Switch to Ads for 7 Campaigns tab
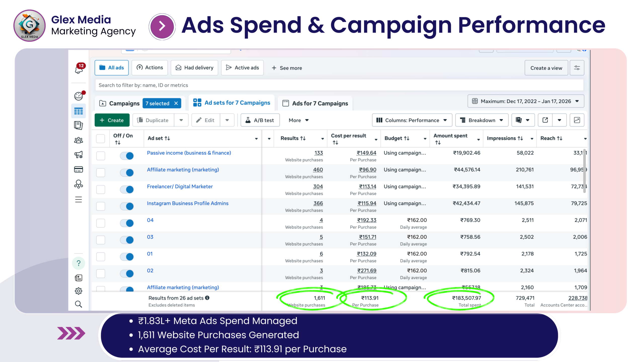The height and width of the screenshot is (362, 644). pos(315,103)
